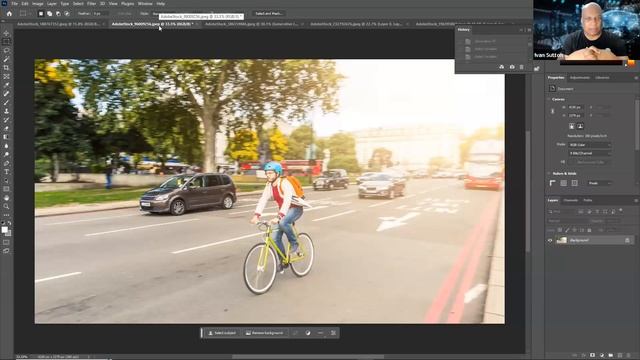Image resolution: width=640 pixels, height=360 pixels.
Task: Open the Layers panel flyout menu
Action: pyautogui.click(x=636, y=200)
